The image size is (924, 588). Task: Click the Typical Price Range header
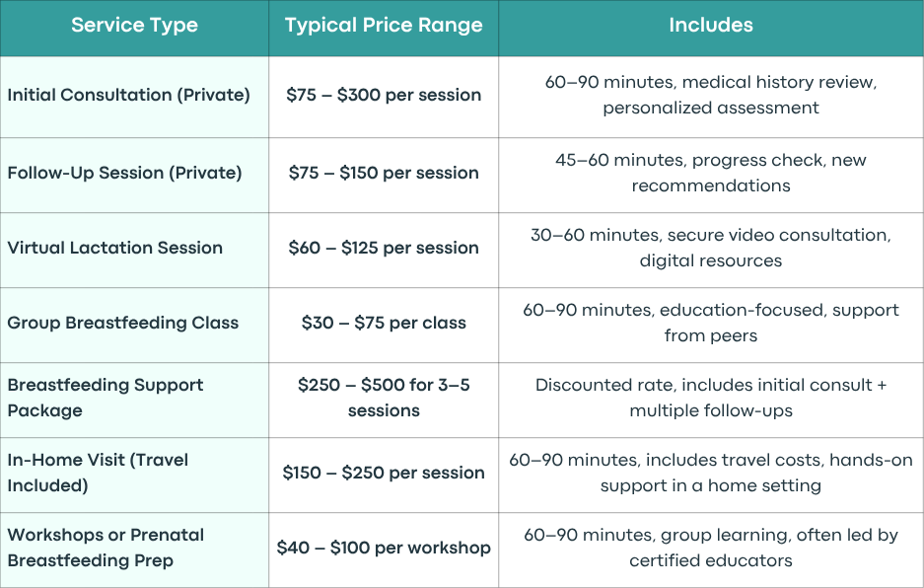pos(384,26)
